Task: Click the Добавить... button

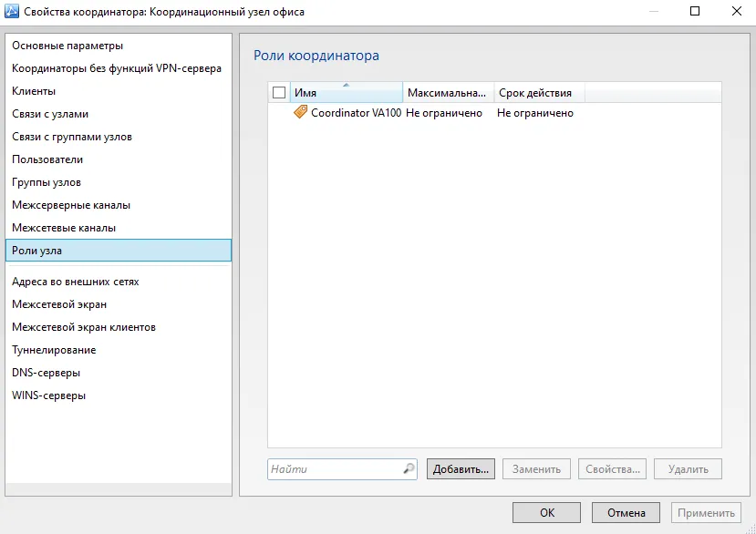Action: [x=461, y=469]
